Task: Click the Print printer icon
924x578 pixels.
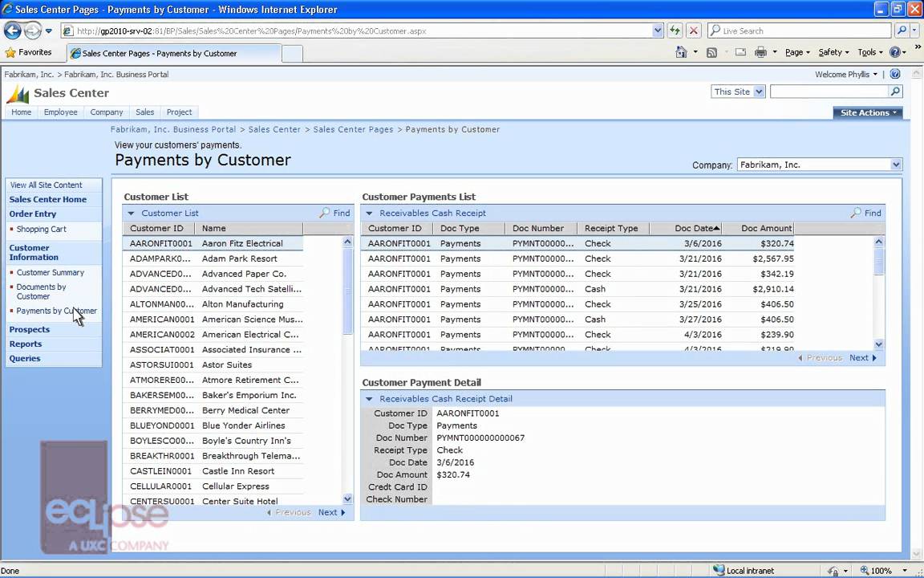Action: 760,52
